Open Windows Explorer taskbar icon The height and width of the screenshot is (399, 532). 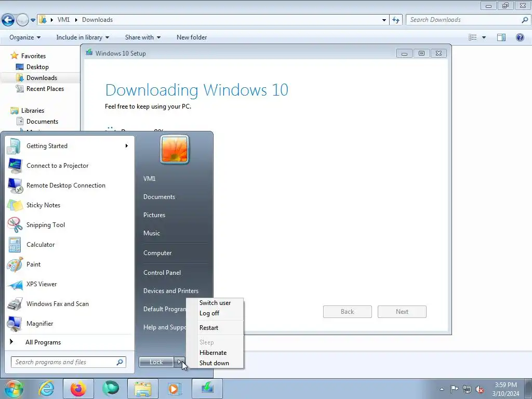point(143,389)
